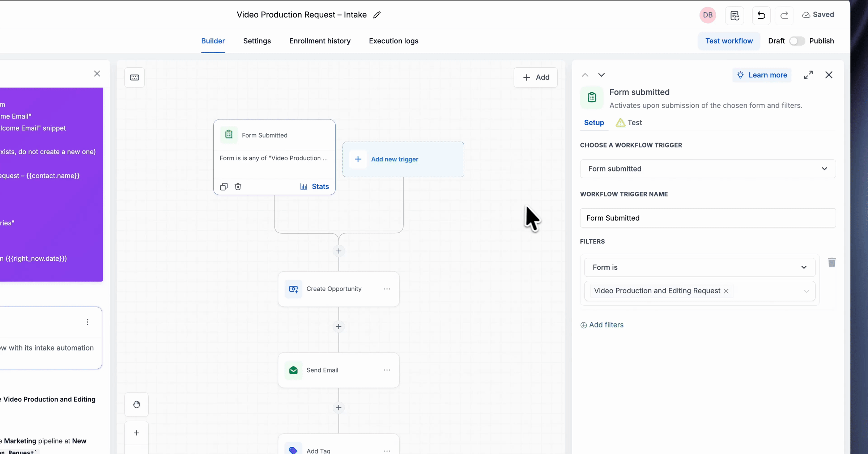This screenshot has width=868, height=454.
Task: Go to previous step with up chevron
Action: (585, 75)
